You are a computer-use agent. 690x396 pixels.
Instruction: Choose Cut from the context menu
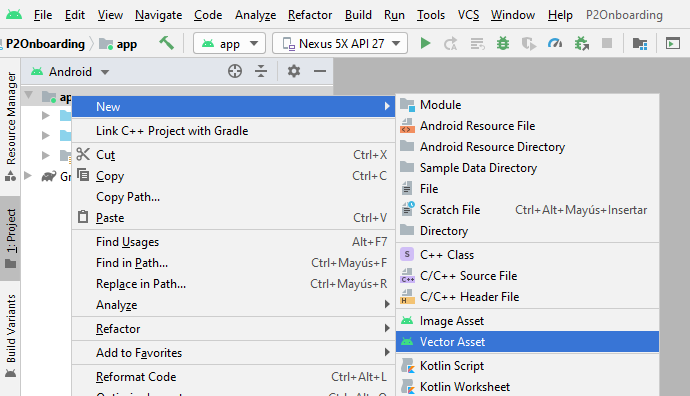(233, 154)
